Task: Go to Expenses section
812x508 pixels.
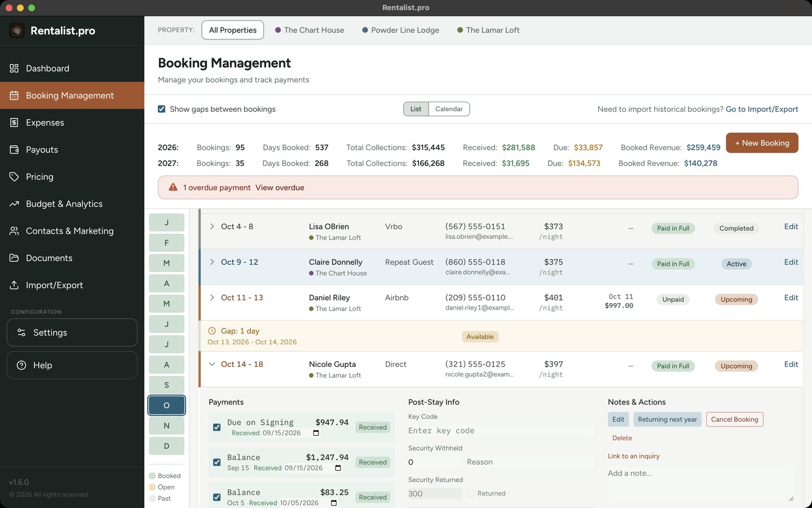Action: [x=72, y=122]
